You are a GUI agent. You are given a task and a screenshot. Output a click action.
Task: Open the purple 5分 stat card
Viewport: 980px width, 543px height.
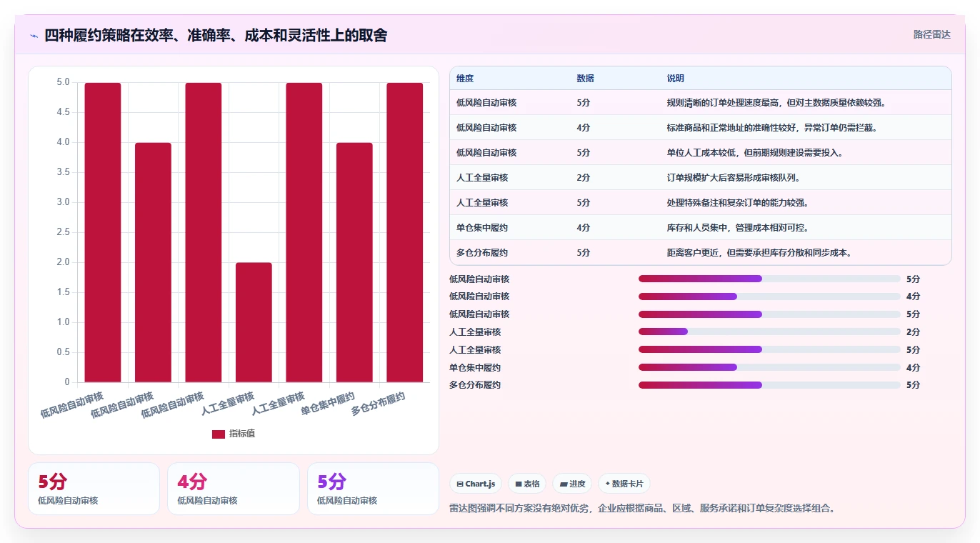pyautogui.click(x=373, y=489)
